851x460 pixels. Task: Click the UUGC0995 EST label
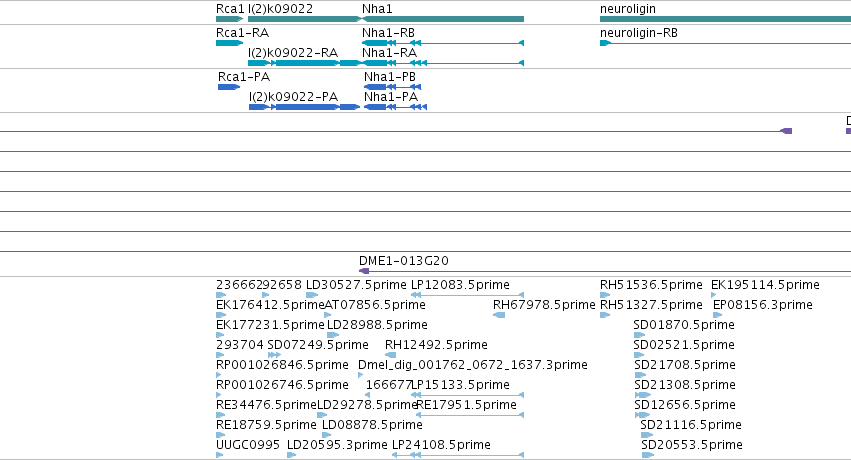pos(248,445)
